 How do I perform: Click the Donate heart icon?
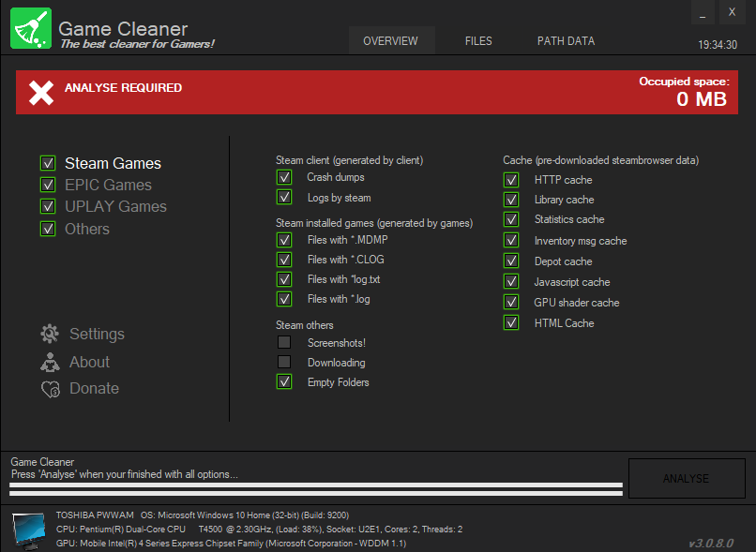[x=50, y=389]
